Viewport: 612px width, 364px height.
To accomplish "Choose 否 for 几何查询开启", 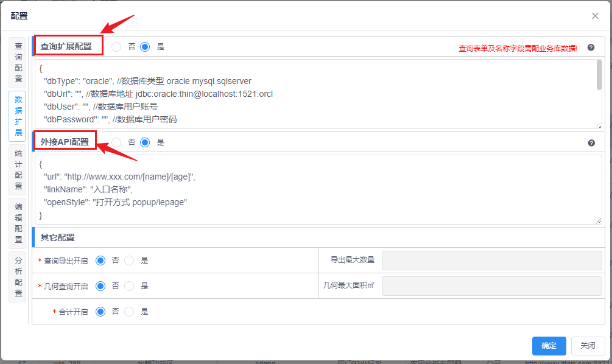I will point(100,286).
